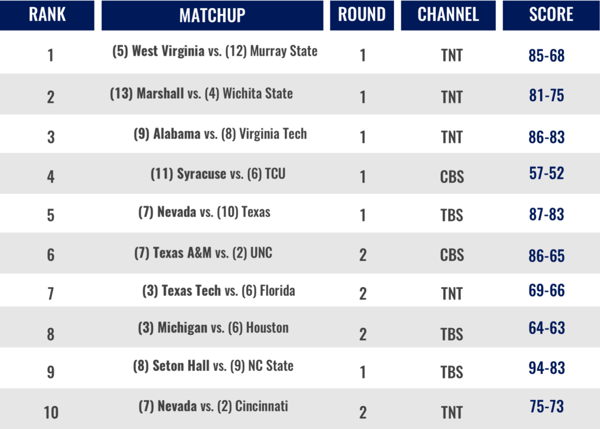Image resolution: width=600 pixels, height=429 pixels.
Task: Open the Michigan vs. Houston matchup
Action: point(213,328)
